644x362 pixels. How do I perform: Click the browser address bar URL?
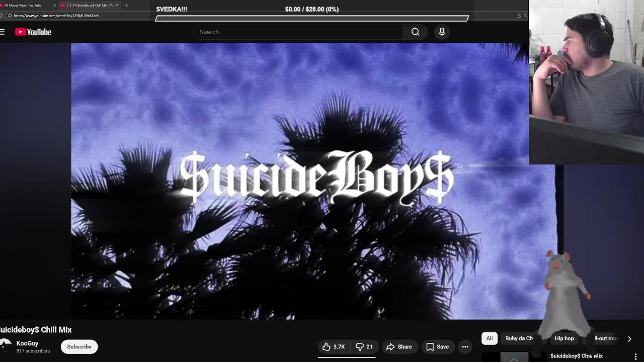pyautogui.click(x=56, y=16)
